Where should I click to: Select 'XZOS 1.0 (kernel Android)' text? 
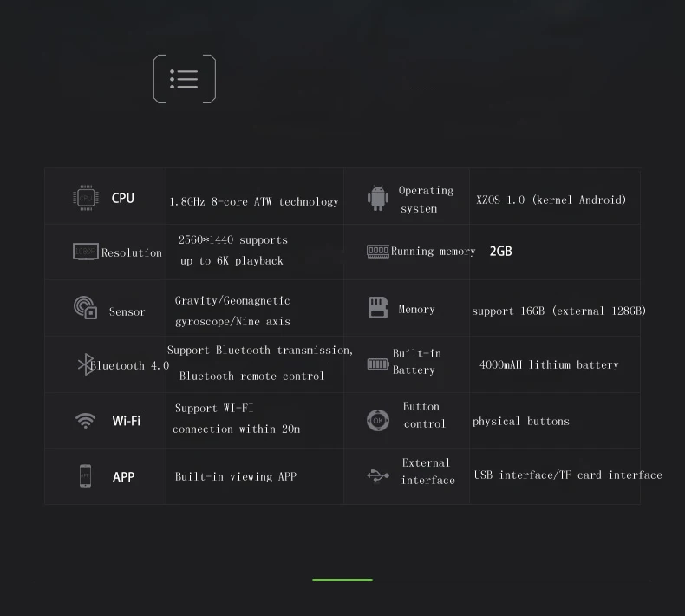[x=551, y=200]
